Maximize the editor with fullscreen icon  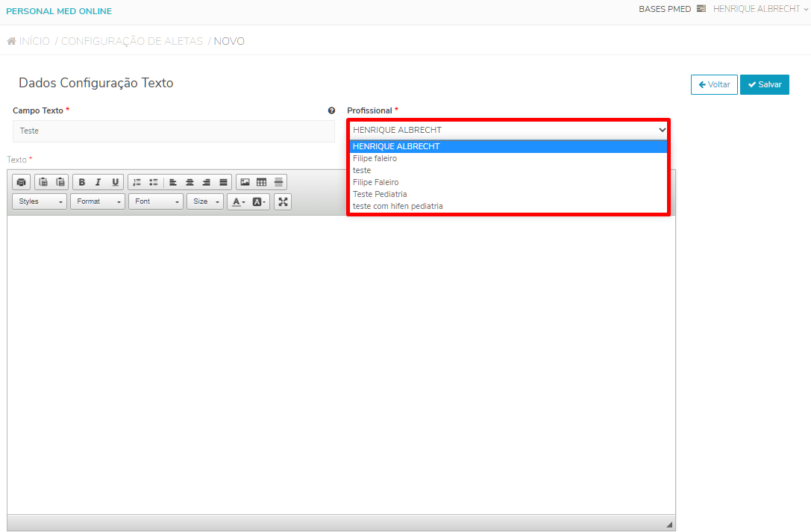(283, 201)
